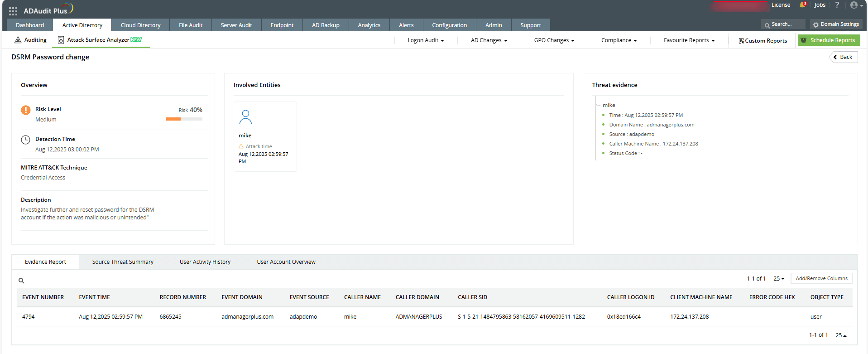Image resolution: width=868 pixels, height=354 pixels.
Task: Click the user icon on mike's entity card
Action: 245,117
